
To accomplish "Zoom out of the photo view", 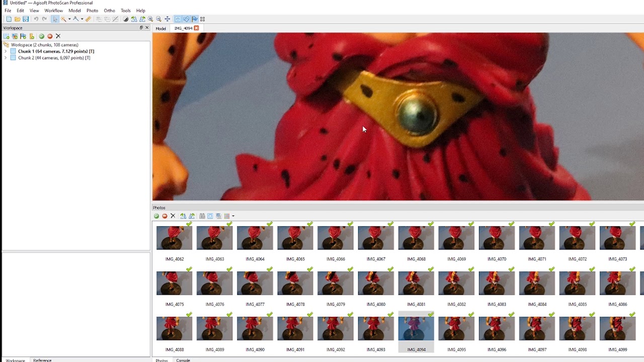I will (x=159, y=19).
